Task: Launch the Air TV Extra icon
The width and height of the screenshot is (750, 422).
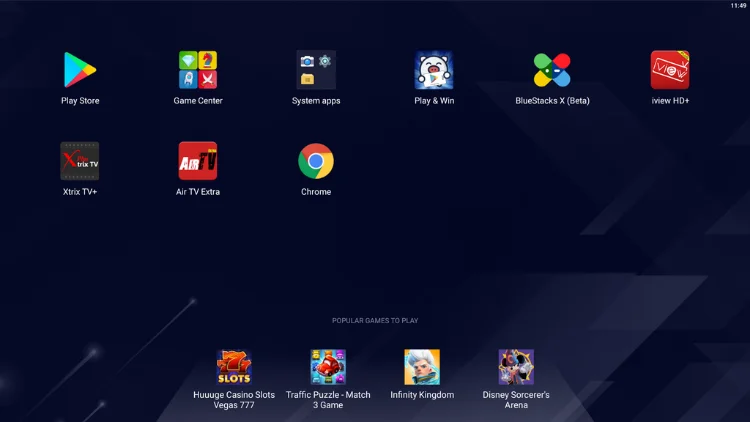Action: (x=198, y=161)
